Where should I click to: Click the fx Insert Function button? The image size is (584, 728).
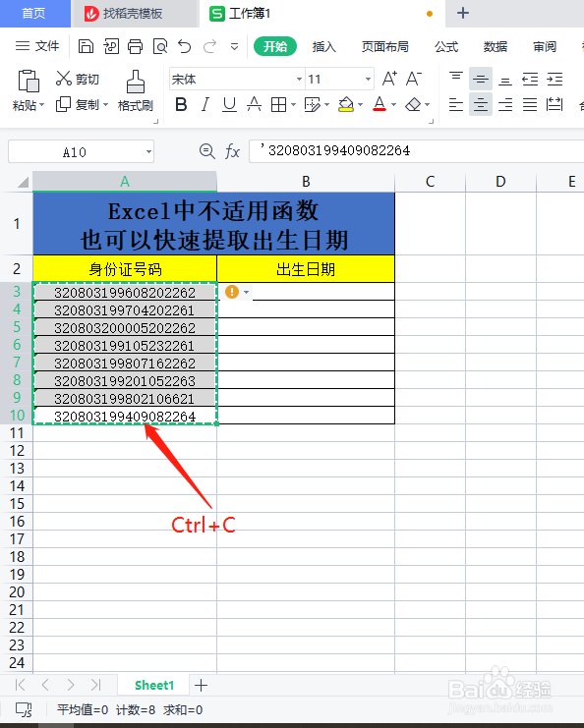pos(232,151)
